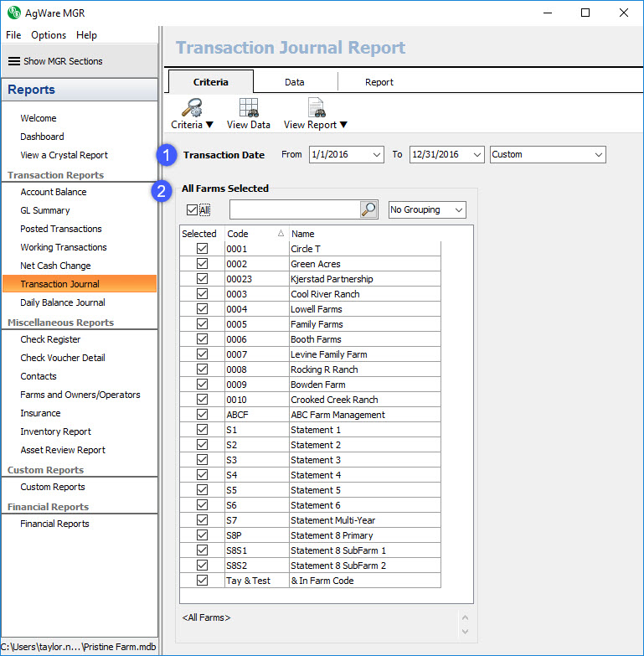Deselect the ABC Farm Management checkbox

(202, 415)
